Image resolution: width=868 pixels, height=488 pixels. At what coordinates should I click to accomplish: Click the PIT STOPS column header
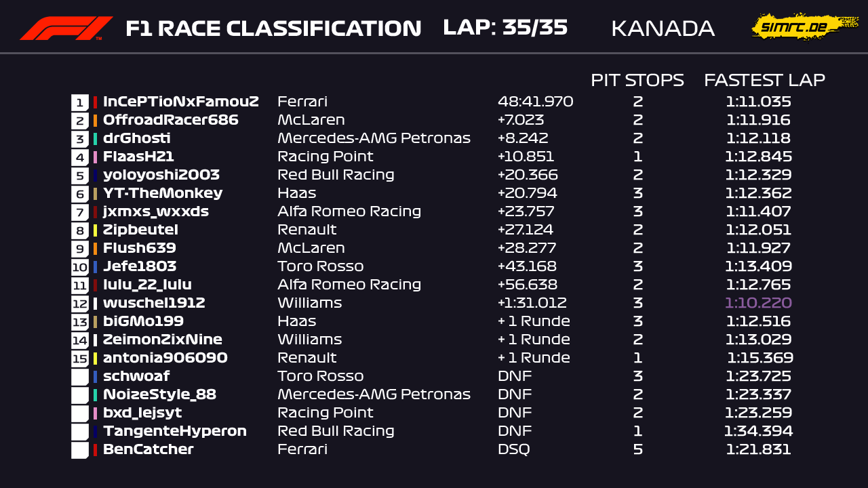pos(637,80)
